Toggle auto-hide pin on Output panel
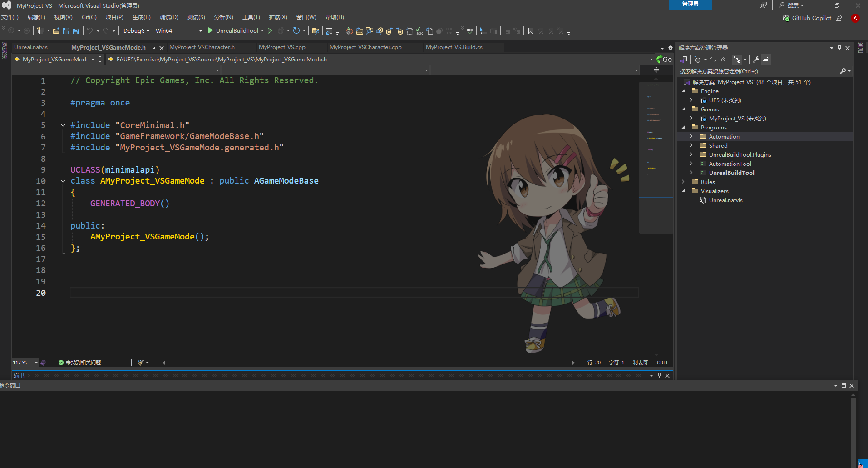Viewport: 868px width, 468px height. [x=659, y=375]
